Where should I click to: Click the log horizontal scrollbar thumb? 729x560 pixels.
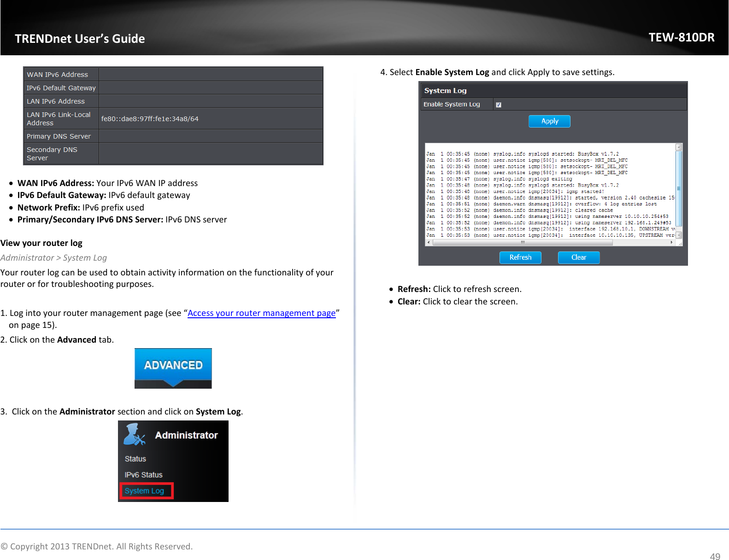[523, 242]
